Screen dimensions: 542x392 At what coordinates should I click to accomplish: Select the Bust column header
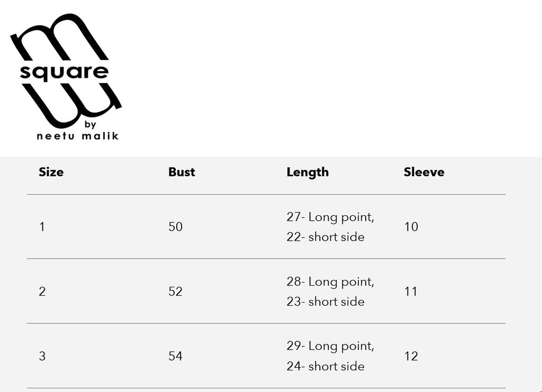click(182, 172)
